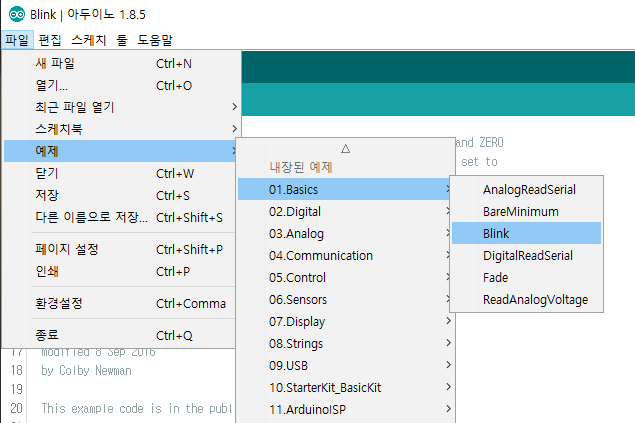635x423 pixels.
Task: Select 저장 menu entry
Action: point(119,195)
